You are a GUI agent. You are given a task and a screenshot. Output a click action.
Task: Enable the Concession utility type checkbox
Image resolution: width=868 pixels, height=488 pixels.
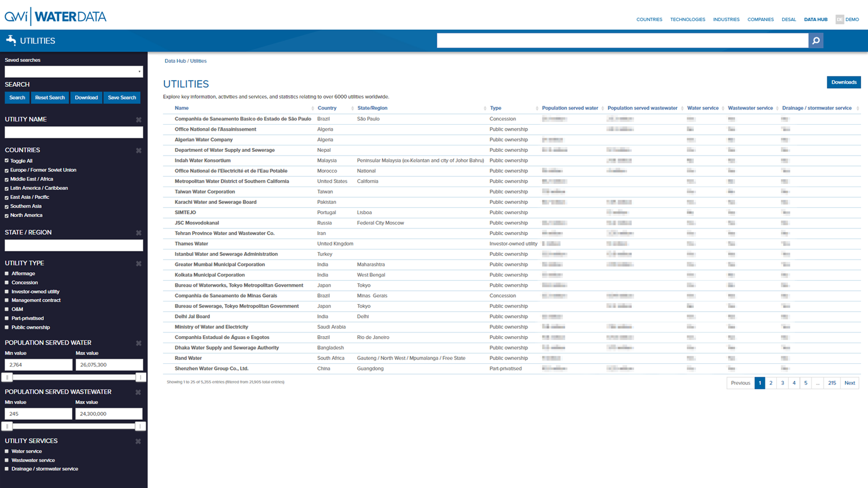(x=7, y=282)
